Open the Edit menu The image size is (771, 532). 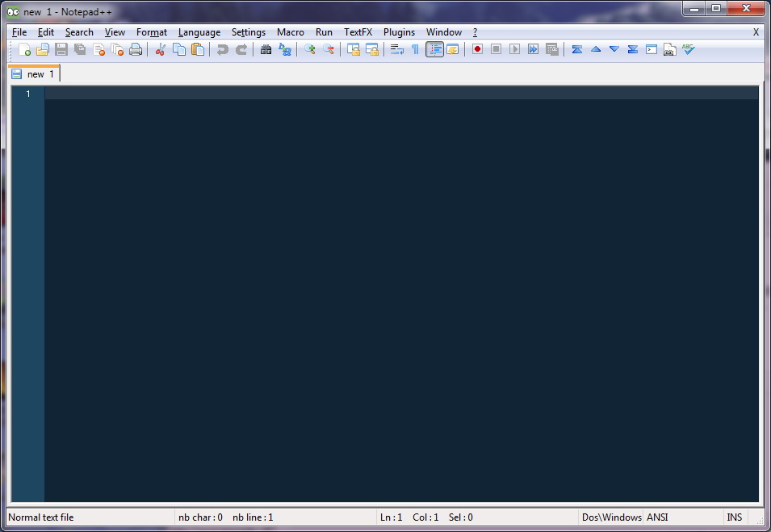point(46,32)
